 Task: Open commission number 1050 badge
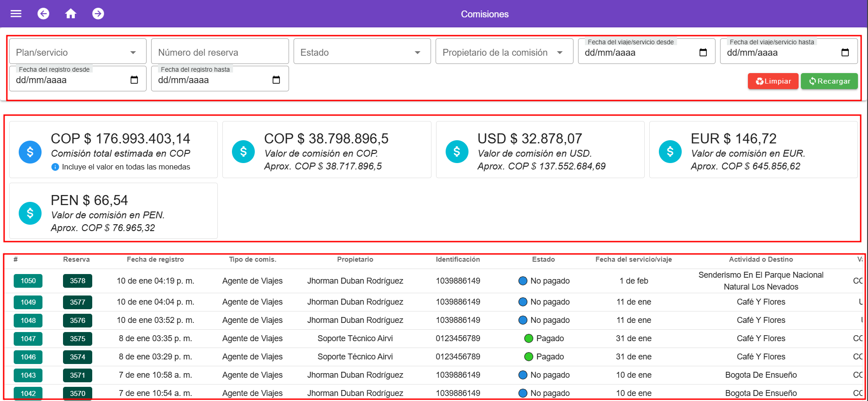click(28, 281)
